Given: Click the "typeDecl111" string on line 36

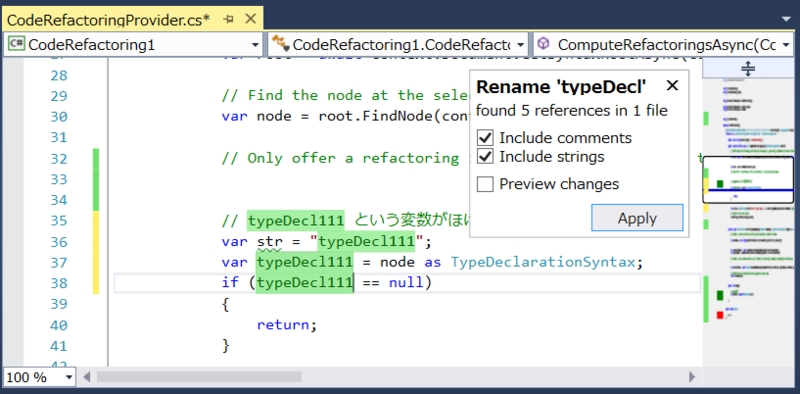Looking at the screenshot, I should click(x=366, y=241).
